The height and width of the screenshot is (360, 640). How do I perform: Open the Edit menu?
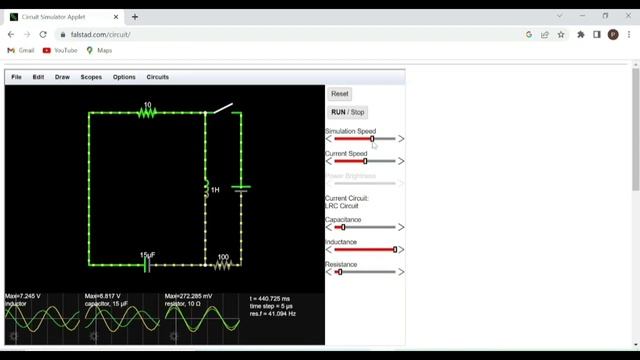point(38,77)
